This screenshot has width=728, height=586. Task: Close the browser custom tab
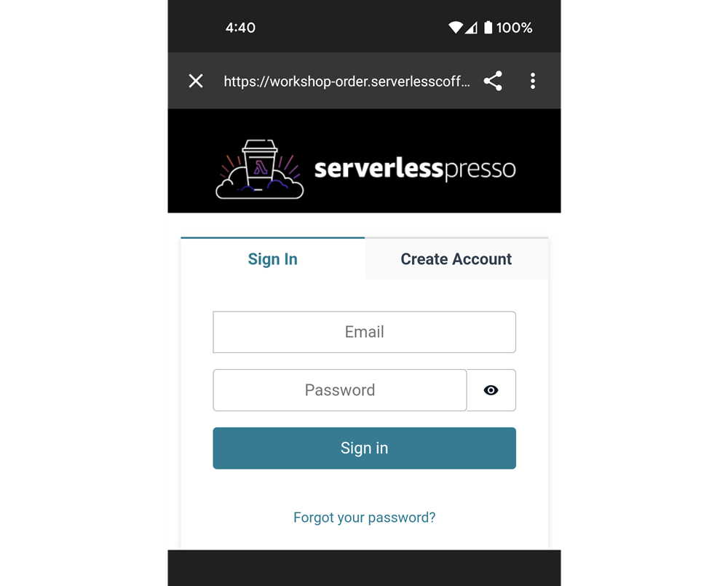[x=196, y=81]
